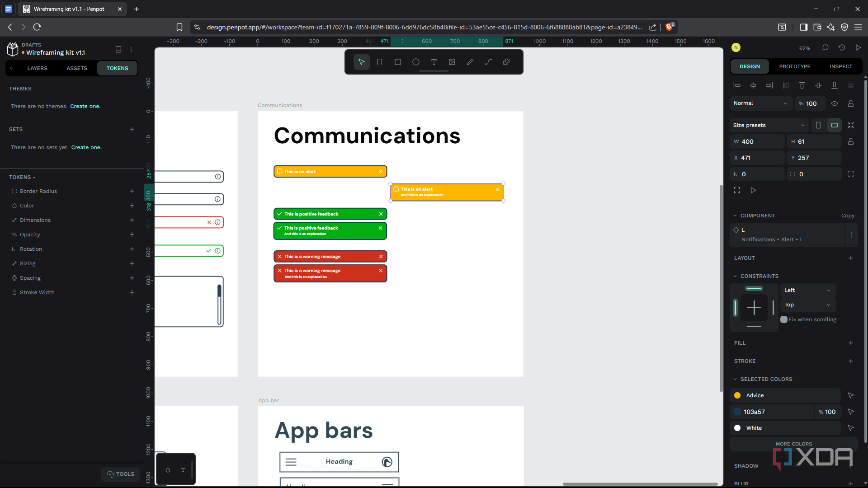Select the Path tool
The width and height of the screenshot is (868, 488).
tap(488, 62)
